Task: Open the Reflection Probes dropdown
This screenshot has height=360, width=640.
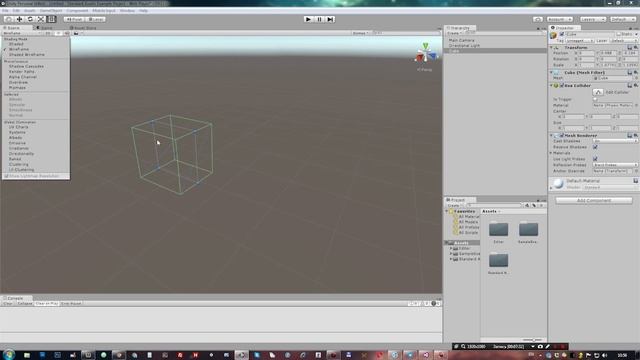Action: pyautogui.click(x=615, y=165)
